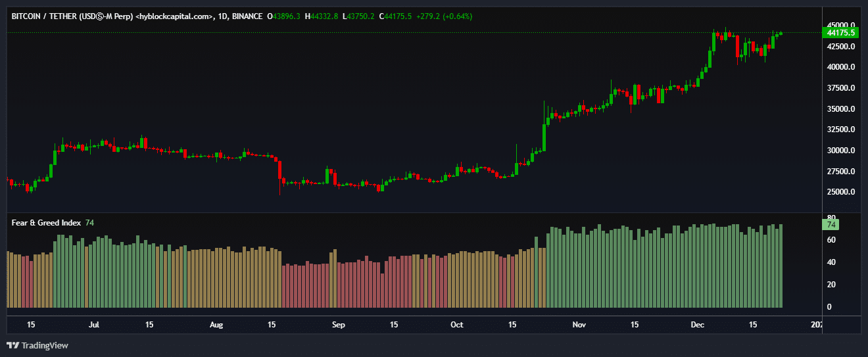Select the Fear & Greed Index indicator title
This screenshot has height=357, width=868.
pyautogui.click(x=46, y=223)
